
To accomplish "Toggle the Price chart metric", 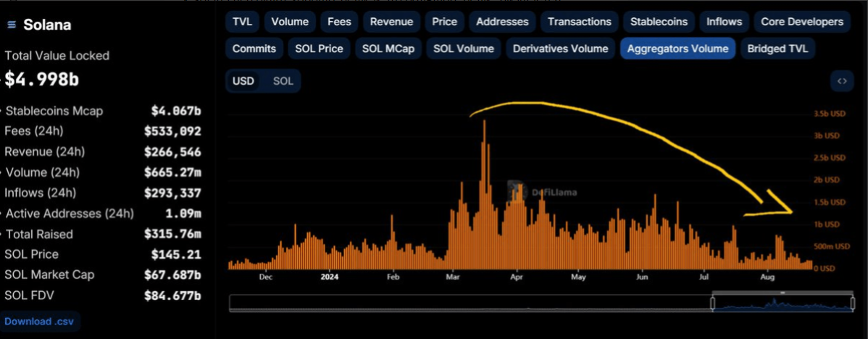I will [445, 22].
